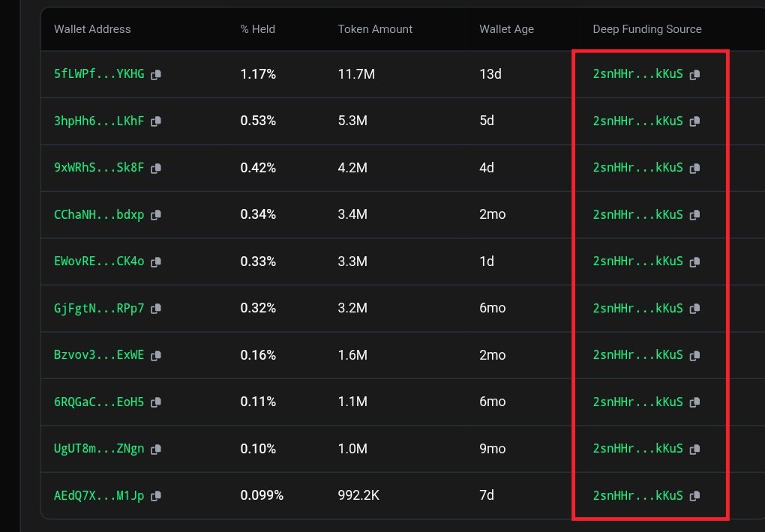This screenshot has width=765, height=532.
Task: Copy wallet address 5fLWPf...YKHG using copy icon
Action: click(156, 74)
